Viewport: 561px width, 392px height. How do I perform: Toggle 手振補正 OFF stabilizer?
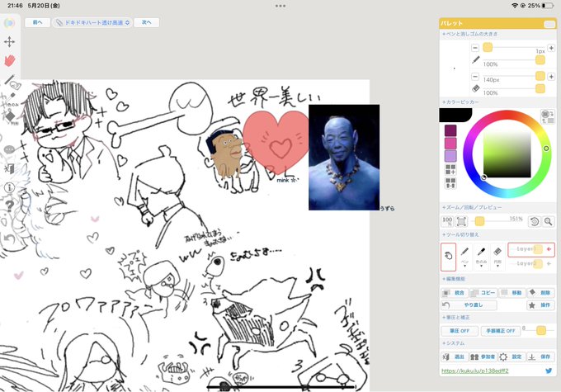500,331
